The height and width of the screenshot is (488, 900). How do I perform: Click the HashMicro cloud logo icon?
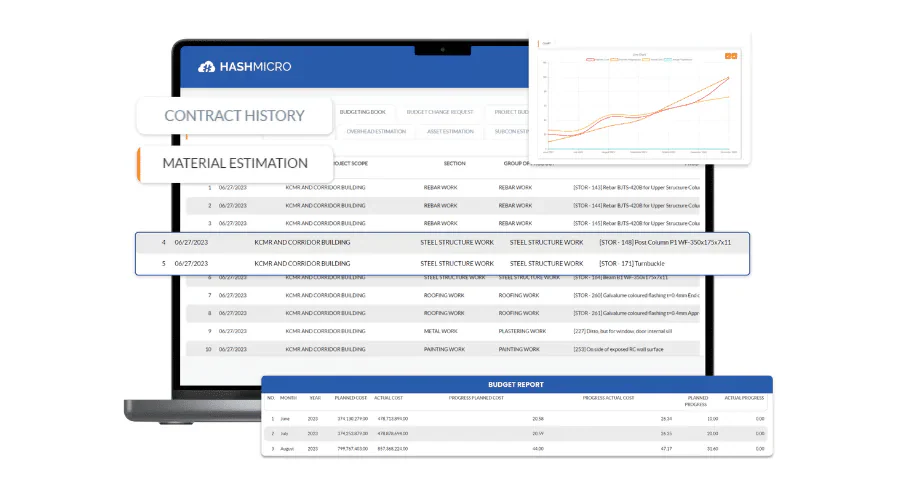coord(207,67)
